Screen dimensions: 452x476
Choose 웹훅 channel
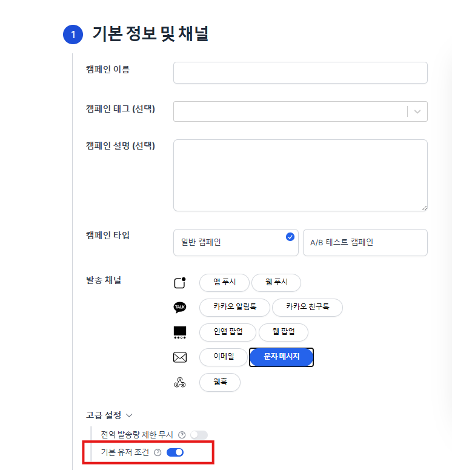click(x=220, y=382)
